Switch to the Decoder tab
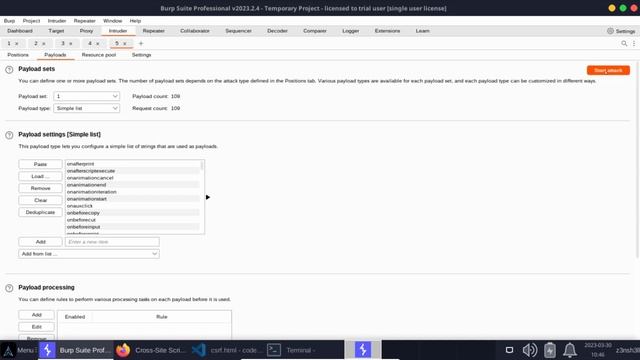Image resolution: width=640 pixels, height=360 pixels. pos(277,31)
